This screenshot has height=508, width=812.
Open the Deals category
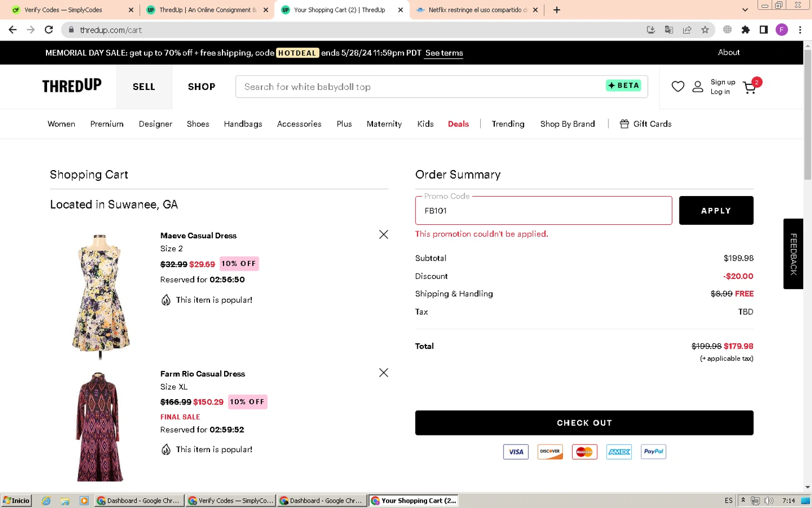459,124
